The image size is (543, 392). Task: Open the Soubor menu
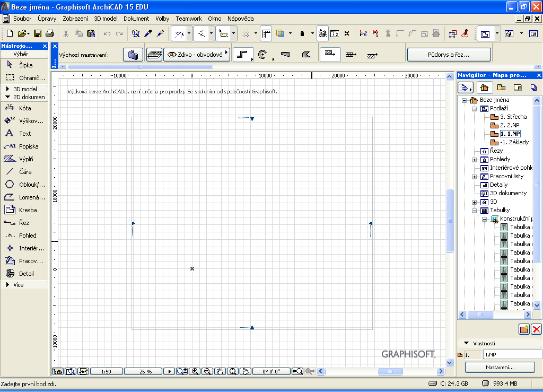[22, 19]
